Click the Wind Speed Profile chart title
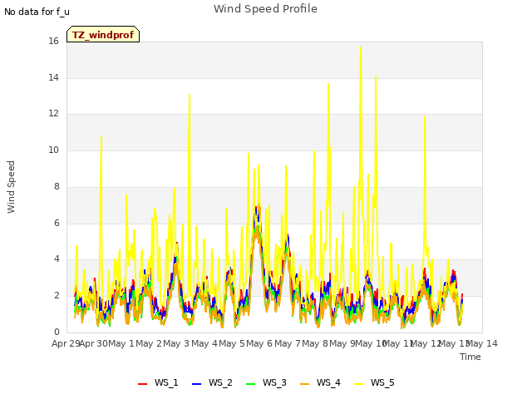 coord(265,9)
